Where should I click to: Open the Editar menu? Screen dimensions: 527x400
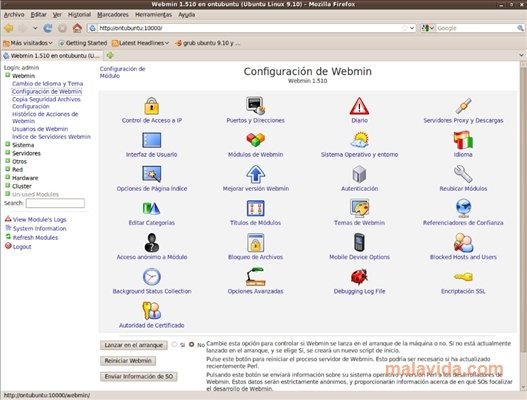pyautogui.click(x=38, y=14)
